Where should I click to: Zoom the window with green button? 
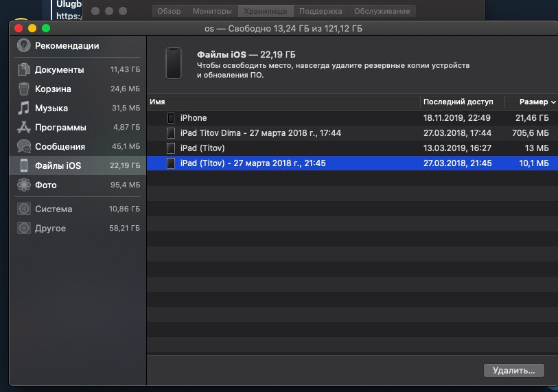coord(46,28)
